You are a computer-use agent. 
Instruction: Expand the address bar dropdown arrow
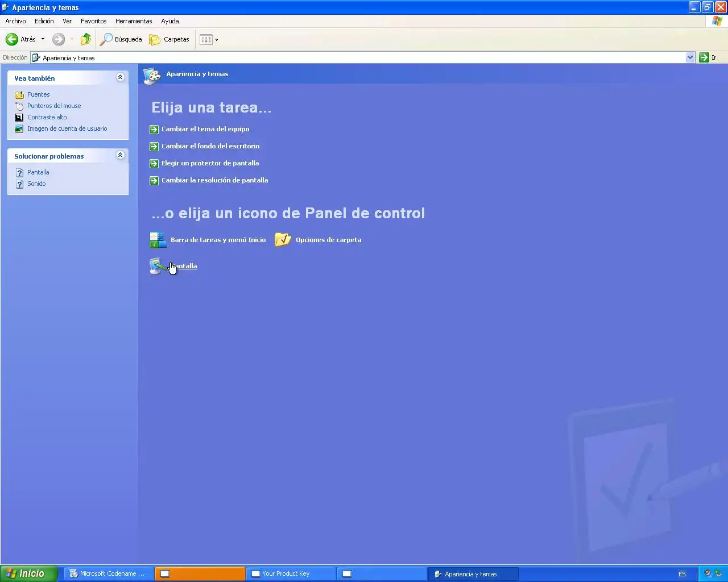(690, 57)
